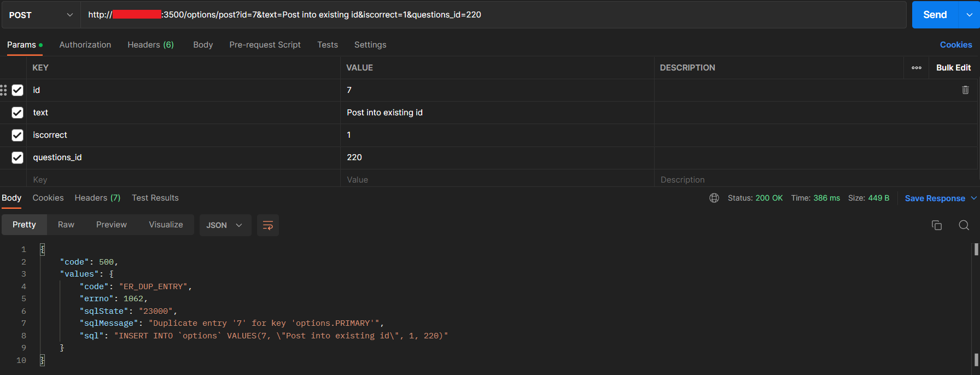Viewport: 980px width, 375px height.
Task: Uncheck the iscorrect parameter checkbox
Action: (x=17, y=135)
